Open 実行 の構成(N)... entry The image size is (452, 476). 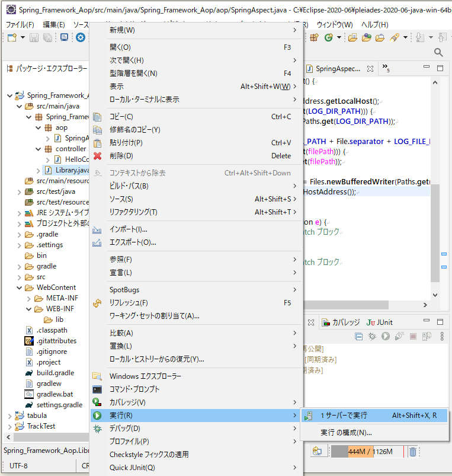(374, 433)
